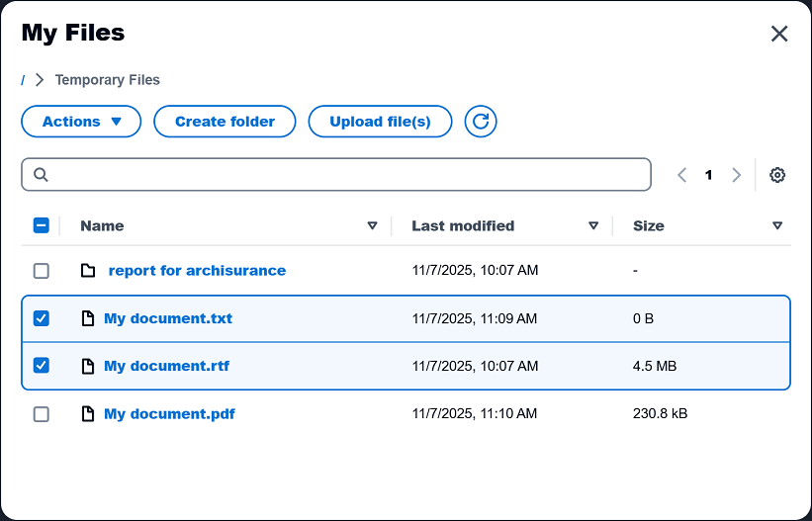
Task: Click file icon beside My document.rtf
Action: click(x=88, y=366)
